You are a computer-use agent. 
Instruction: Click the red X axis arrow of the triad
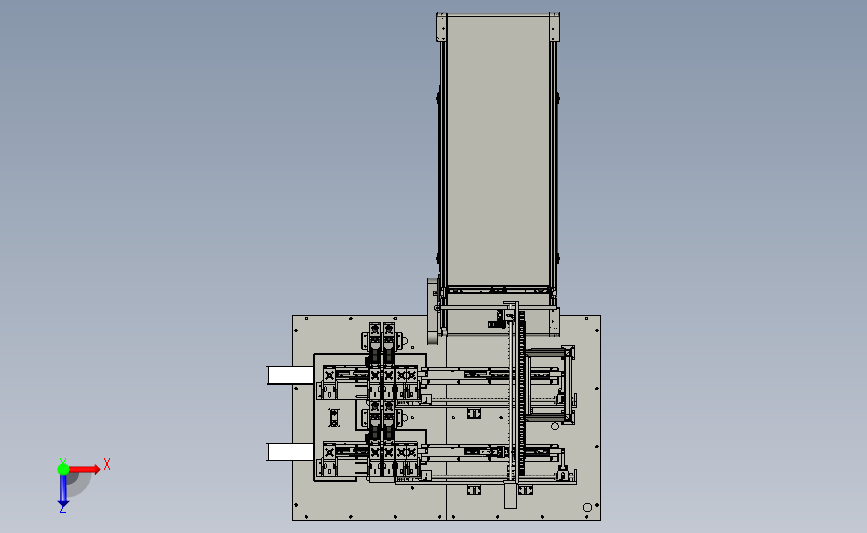click(84, 469)
